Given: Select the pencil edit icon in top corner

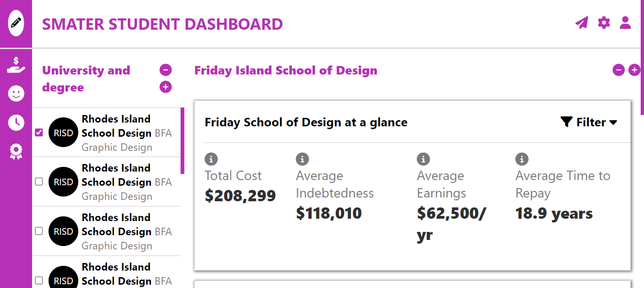Looking at the screenshot, I should pyautogui.click(x=16, y=22).
